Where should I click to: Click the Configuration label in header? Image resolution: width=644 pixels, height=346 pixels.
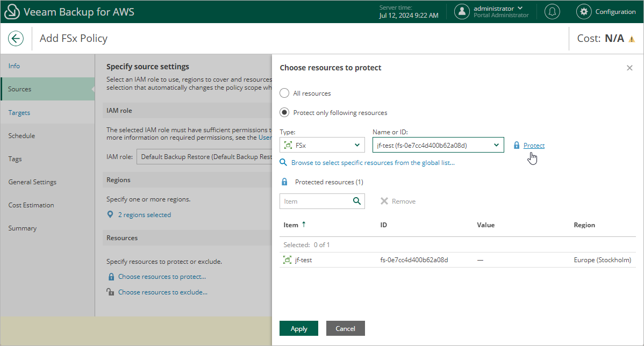616,11
